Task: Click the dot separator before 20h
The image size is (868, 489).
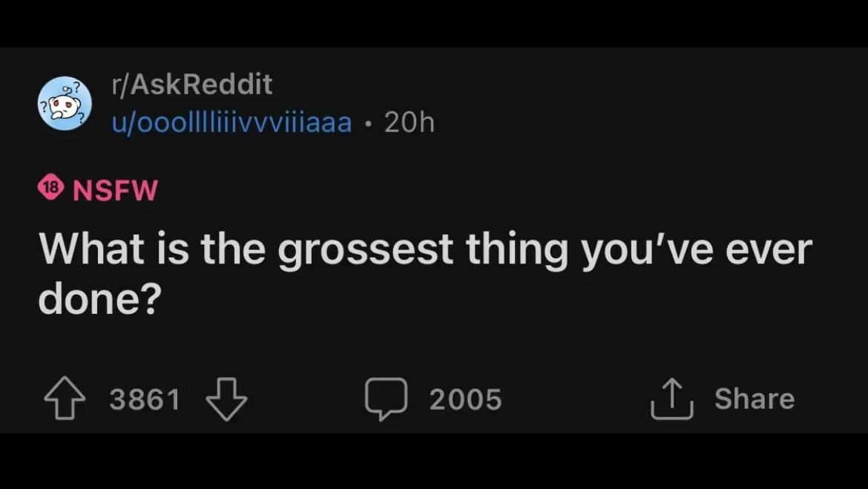Action: coord(368,123)
